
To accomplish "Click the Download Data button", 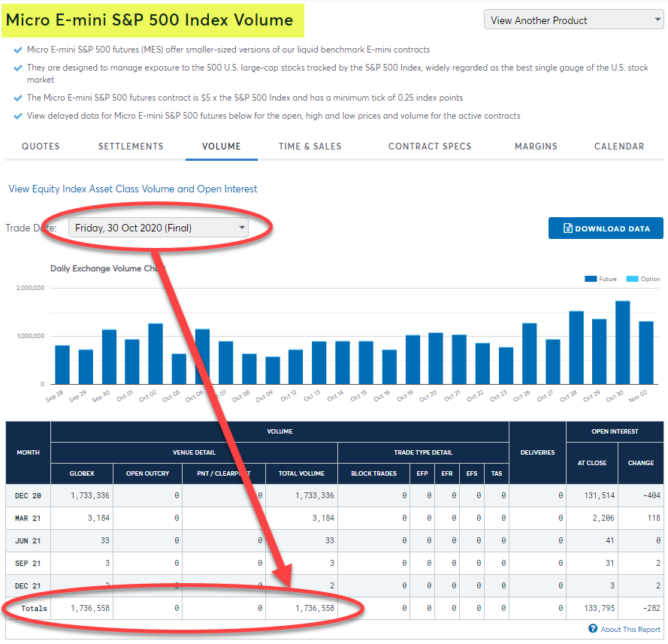I will click(x=606, y=228).
